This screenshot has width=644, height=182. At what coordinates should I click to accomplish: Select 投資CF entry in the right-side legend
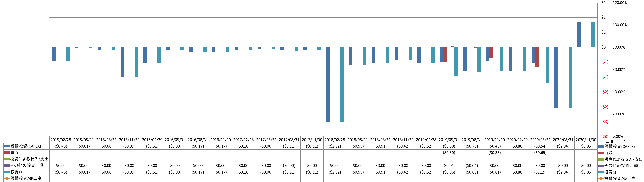click(611, 172)
